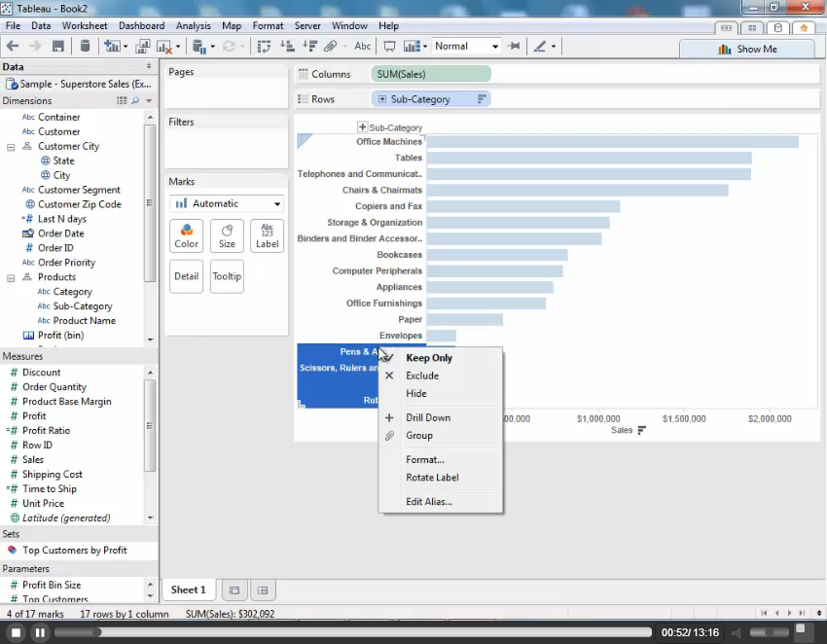The width and height of the screenshot is (827, 644).
Task: Switch to the Sheet 1 tab
Action: tap(188, 590)
